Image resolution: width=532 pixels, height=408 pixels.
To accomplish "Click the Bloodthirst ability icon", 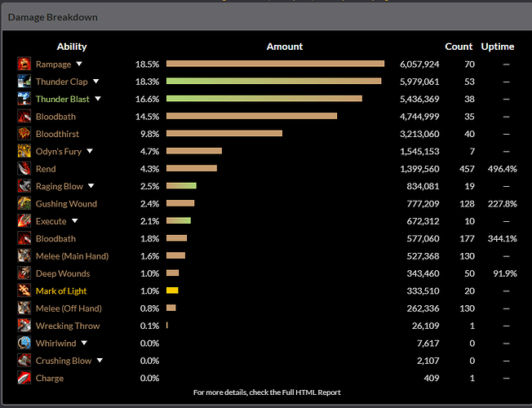I will click(24, 134).
